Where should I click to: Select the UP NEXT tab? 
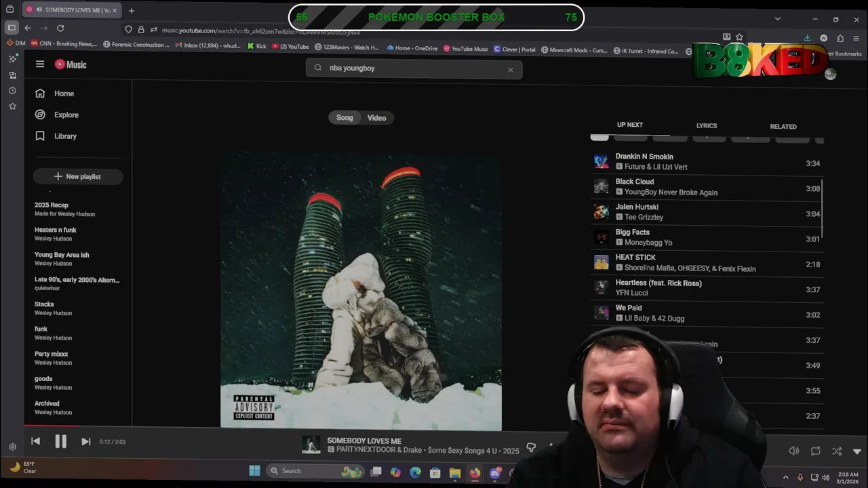(630, 125)
